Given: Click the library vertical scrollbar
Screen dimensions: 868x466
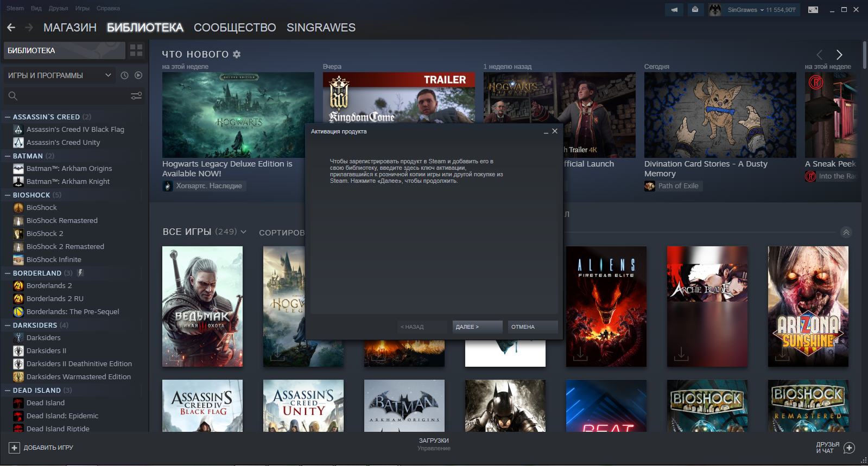Looking at the screenshot, I should point(864,54).
